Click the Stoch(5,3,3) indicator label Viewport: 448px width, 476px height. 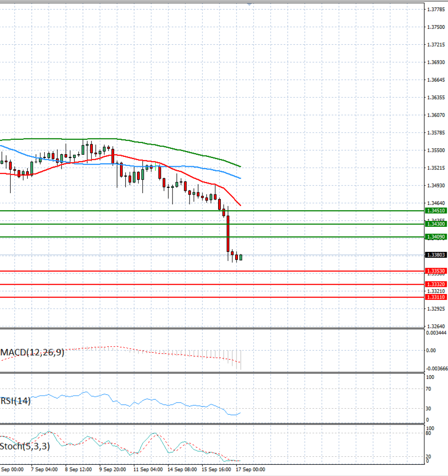coord(25,446)
